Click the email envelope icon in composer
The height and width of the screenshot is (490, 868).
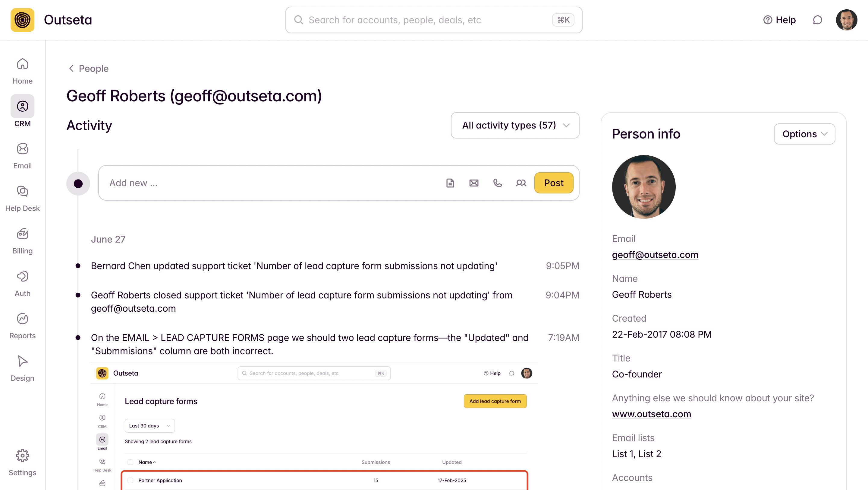click(474, 183)
